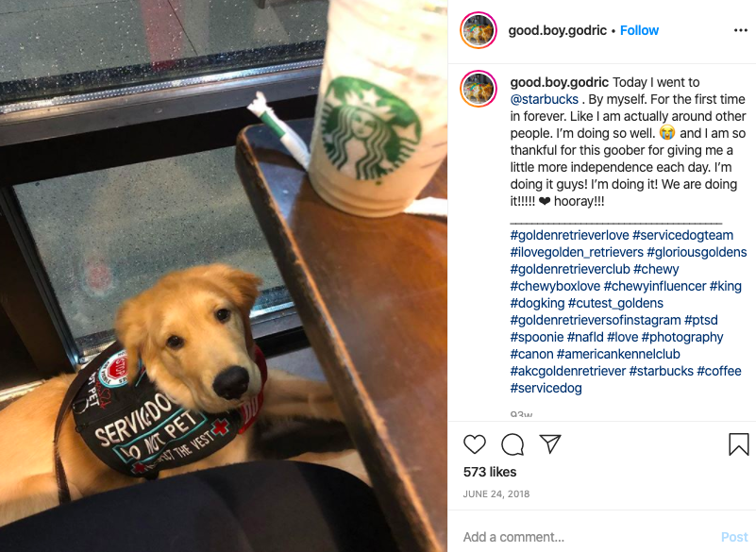Viewport: 756px width, 552px height.
Task: Open comments via the speech bubble icon
Action: pyautogui.click(x=512, y=444)
